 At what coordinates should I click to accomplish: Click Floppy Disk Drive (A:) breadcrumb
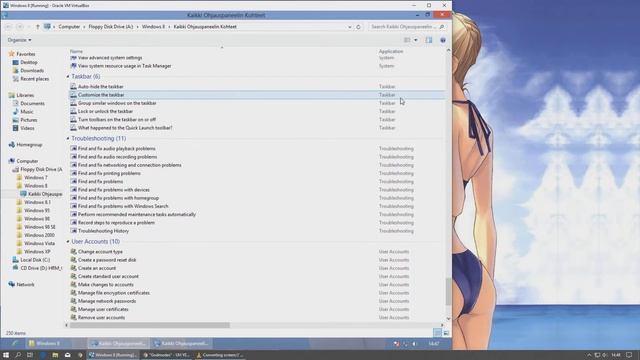tap(111, 27)
